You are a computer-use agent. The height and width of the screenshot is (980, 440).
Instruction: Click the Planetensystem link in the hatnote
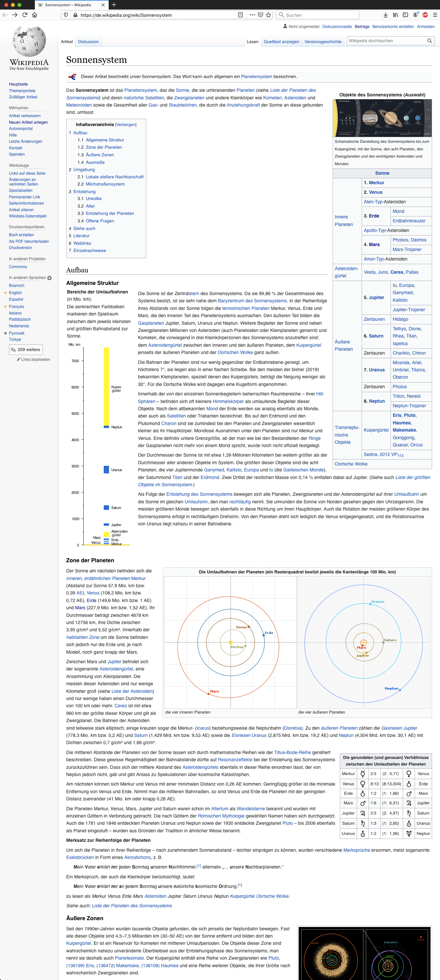pos(256,76)
